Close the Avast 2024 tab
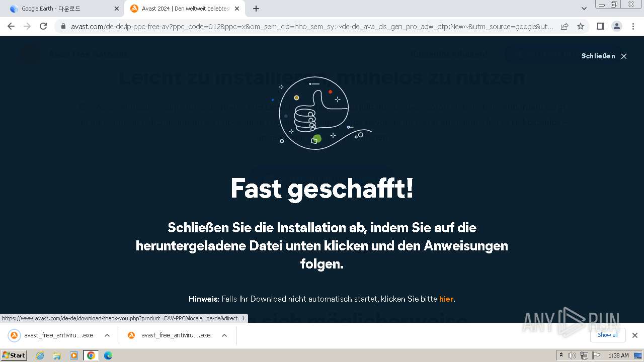 point(237,9)
